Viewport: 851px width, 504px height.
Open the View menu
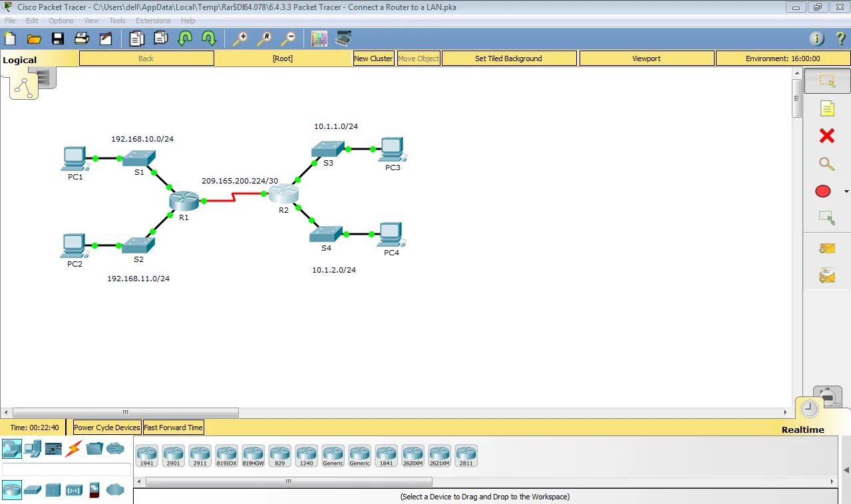click(91, 21)
